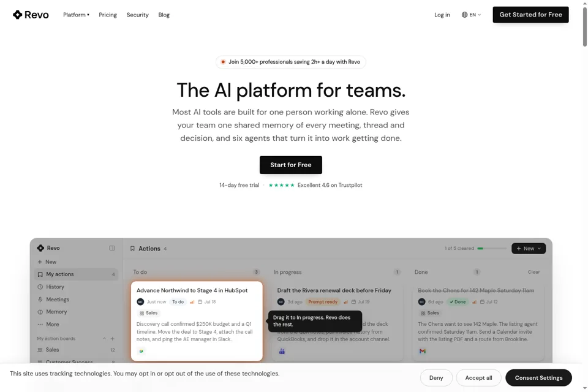Open the EN language selector
Screen dimensions: 588x392
point(471,15)
